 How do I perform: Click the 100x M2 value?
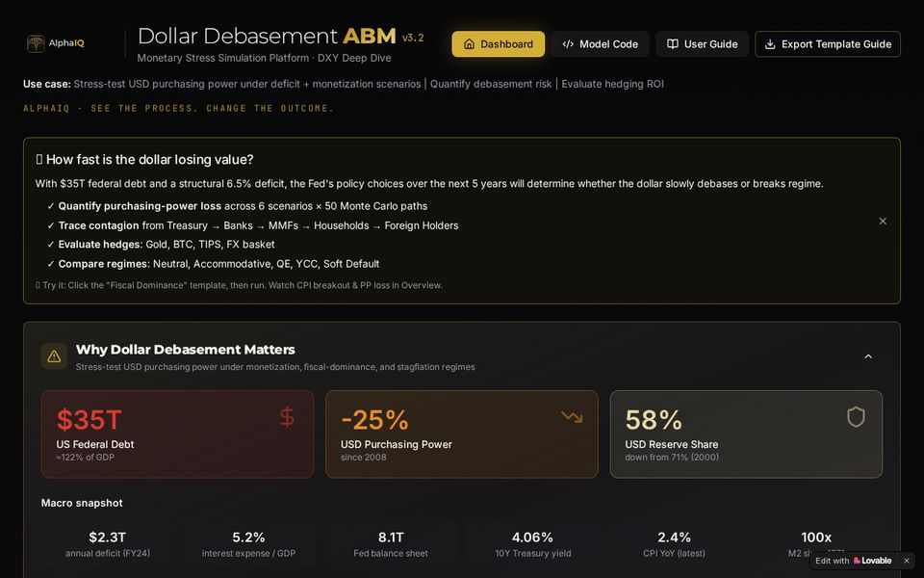[x=816, y=538]
